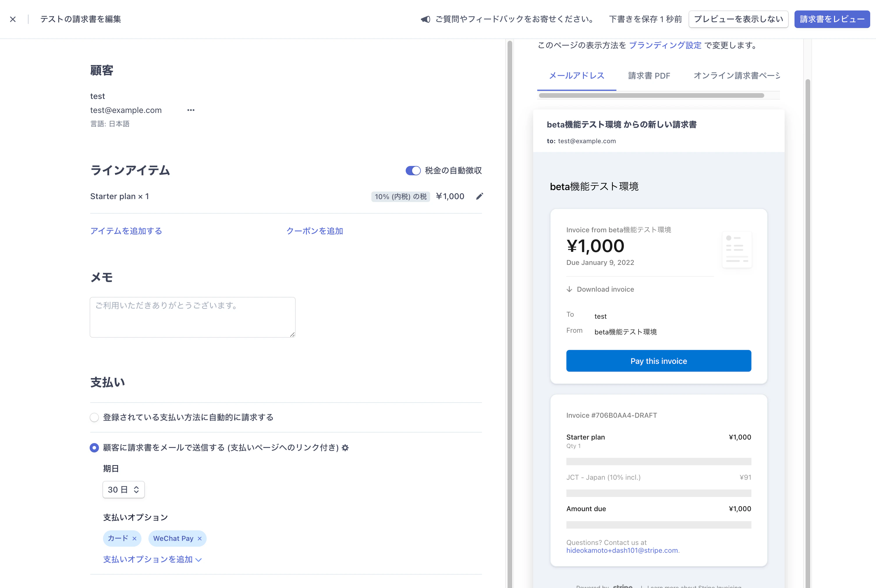The width and height of the screenshot is (876, 588).
Task: Click the hideokamoto+dash101@stripe.com contact link
Action: pos(622,550)
